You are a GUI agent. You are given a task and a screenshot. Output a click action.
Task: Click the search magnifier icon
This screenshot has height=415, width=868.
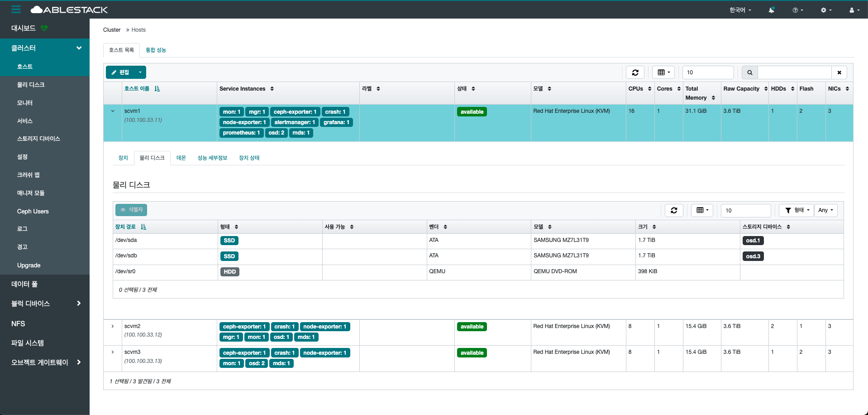point(749,72)
